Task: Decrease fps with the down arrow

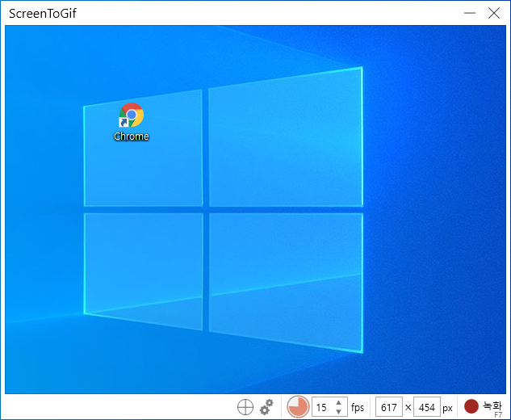Action: coord(338,412)
